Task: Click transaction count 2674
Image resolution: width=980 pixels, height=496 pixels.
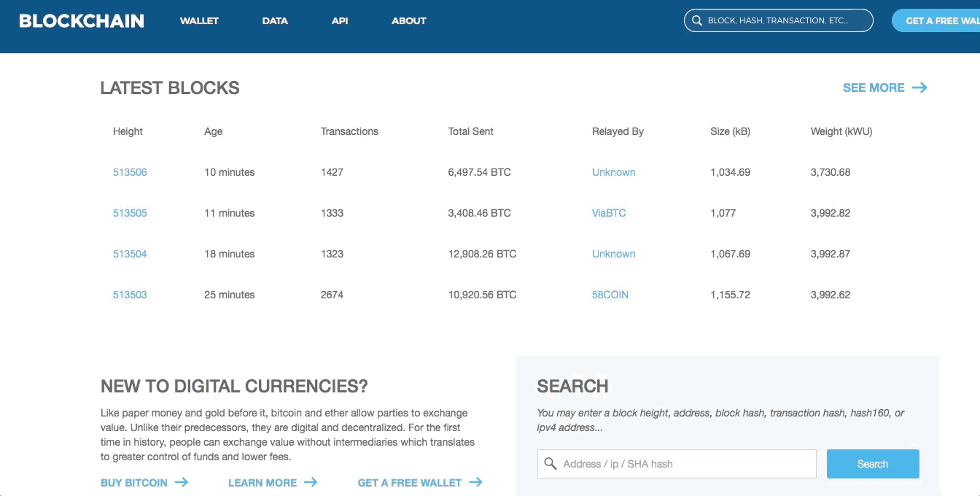Action: click(332, 295)
